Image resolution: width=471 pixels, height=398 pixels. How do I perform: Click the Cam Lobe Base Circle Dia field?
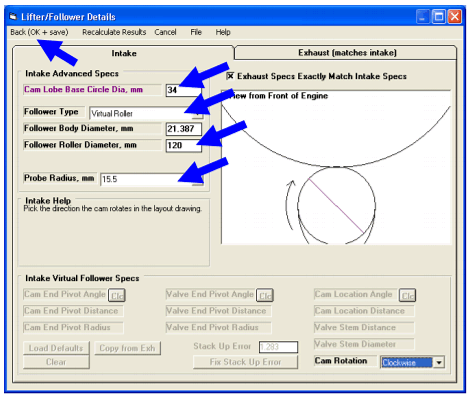184,90
